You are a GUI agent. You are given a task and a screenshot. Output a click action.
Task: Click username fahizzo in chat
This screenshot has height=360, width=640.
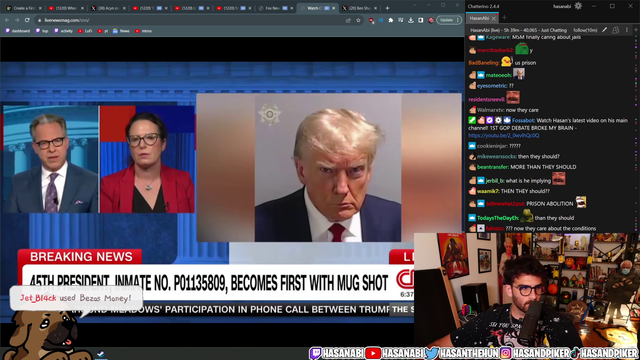click(495, 229)
